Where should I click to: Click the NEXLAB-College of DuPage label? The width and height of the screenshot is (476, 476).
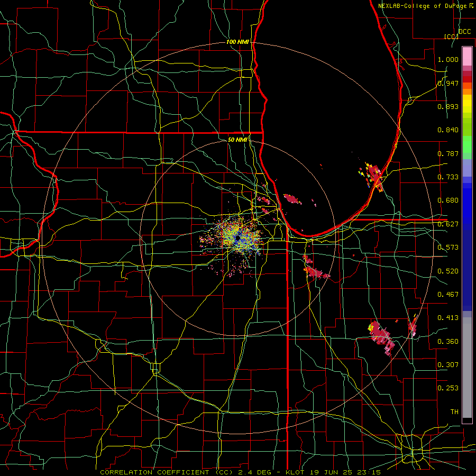423,6
